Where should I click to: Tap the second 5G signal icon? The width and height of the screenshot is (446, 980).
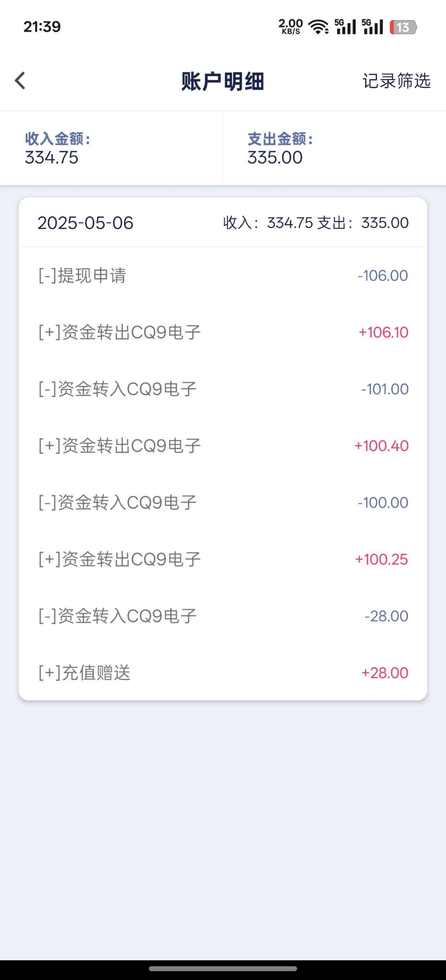click(372, 27)
